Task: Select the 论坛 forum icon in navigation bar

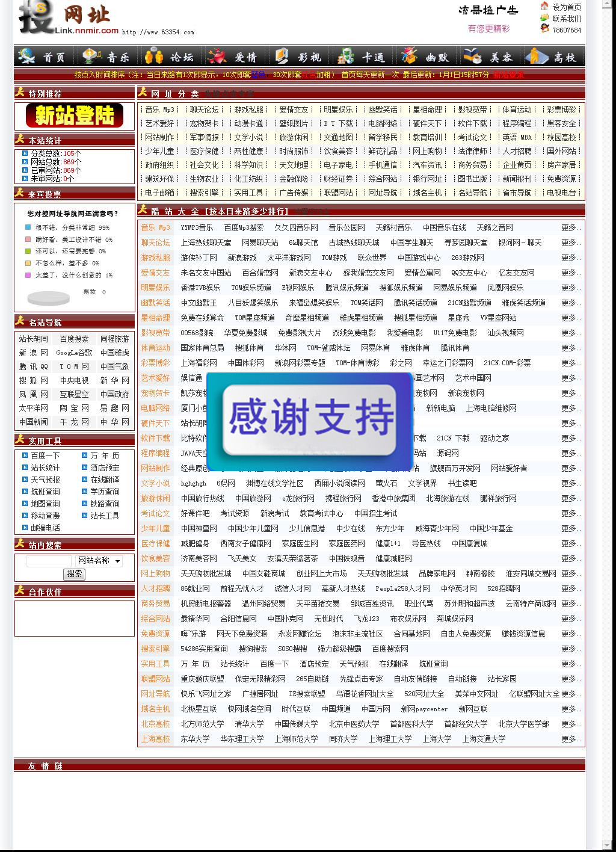Action: (154, 56)
